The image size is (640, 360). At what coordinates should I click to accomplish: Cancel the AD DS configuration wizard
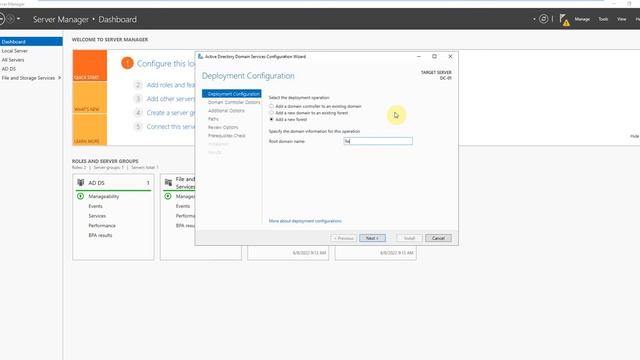438,238
